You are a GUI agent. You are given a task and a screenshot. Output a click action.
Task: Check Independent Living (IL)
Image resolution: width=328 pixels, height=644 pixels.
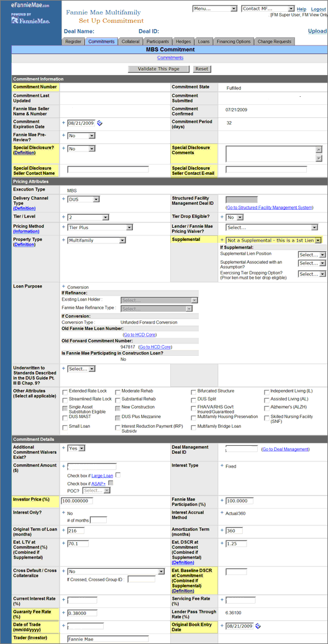(266, 392)
